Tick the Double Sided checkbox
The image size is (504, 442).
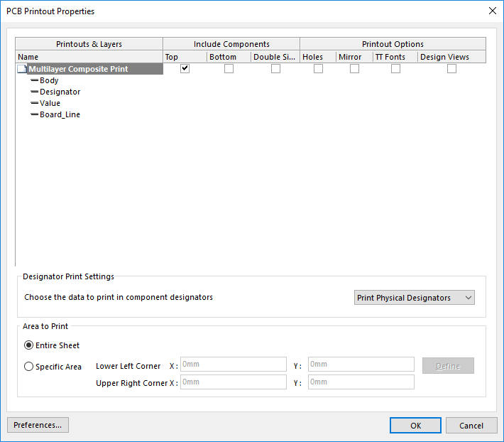coord(275,69)
